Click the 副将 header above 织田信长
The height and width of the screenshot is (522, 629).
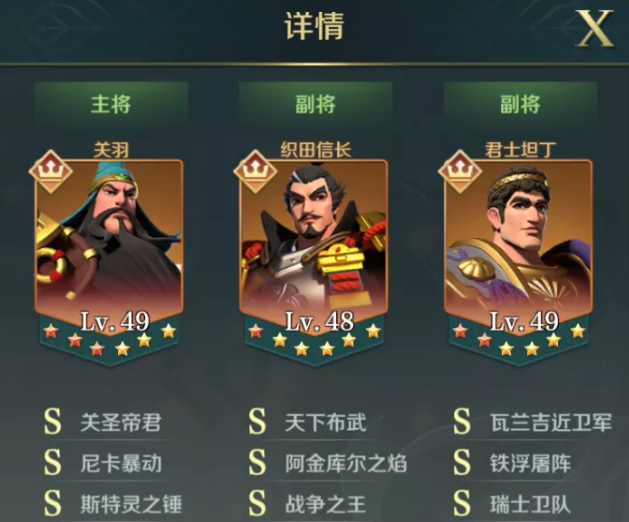point(315,104)
